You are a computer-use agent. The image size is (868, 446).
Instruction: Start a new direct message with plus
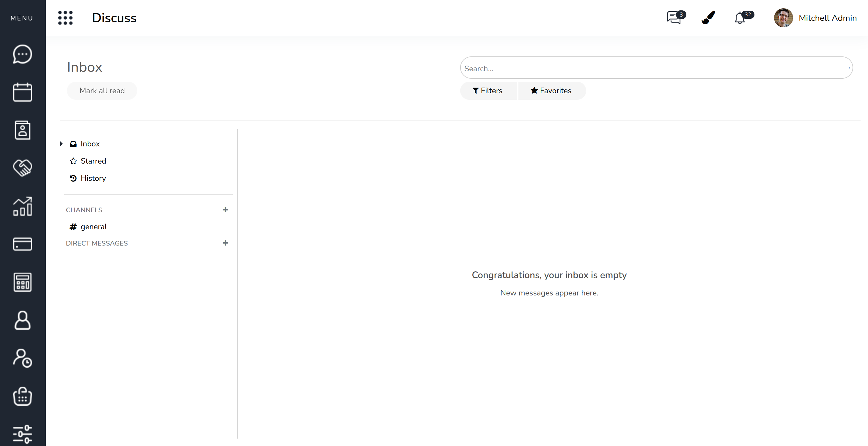[x=225, y=243]
